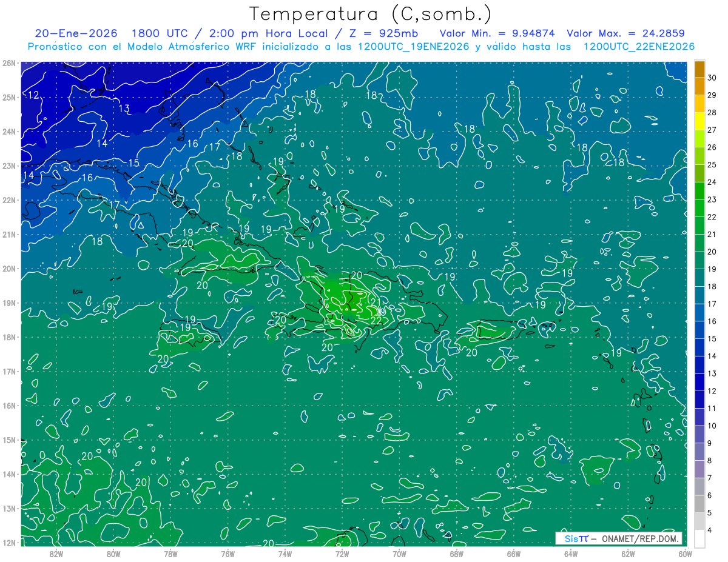728x562 pixels.
Task: Click legend scale label "4"
Action: 710,530
